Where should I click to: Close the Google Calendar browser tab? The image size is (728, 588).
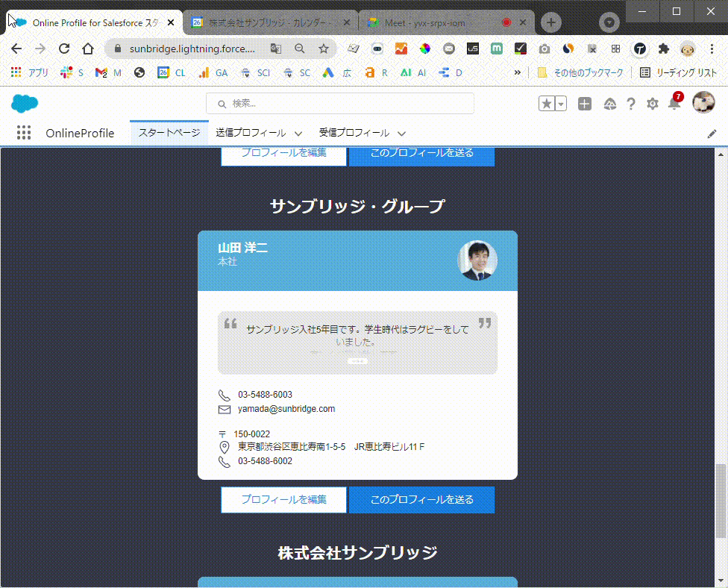click(346, 22)
